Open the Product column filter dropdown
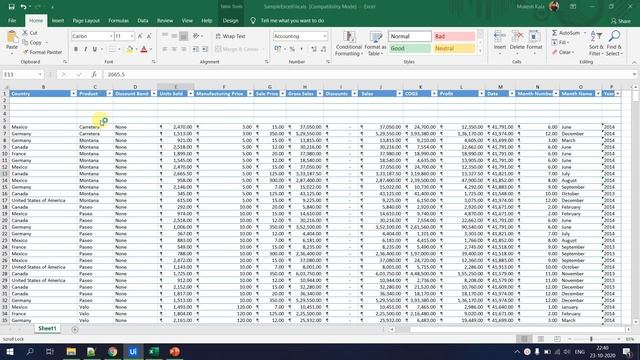 [109, 93]
